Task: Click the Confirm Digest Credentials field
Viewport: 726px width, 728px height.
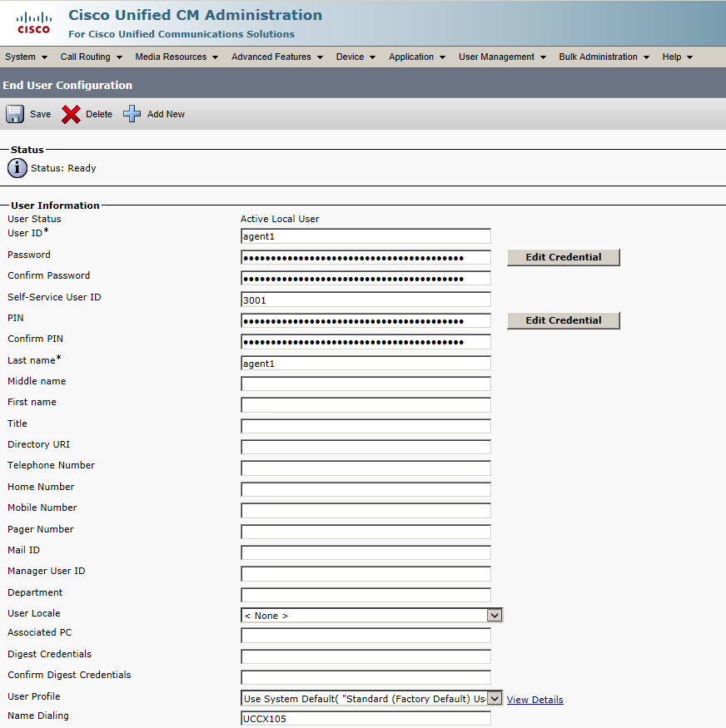Action: (365, 677)
